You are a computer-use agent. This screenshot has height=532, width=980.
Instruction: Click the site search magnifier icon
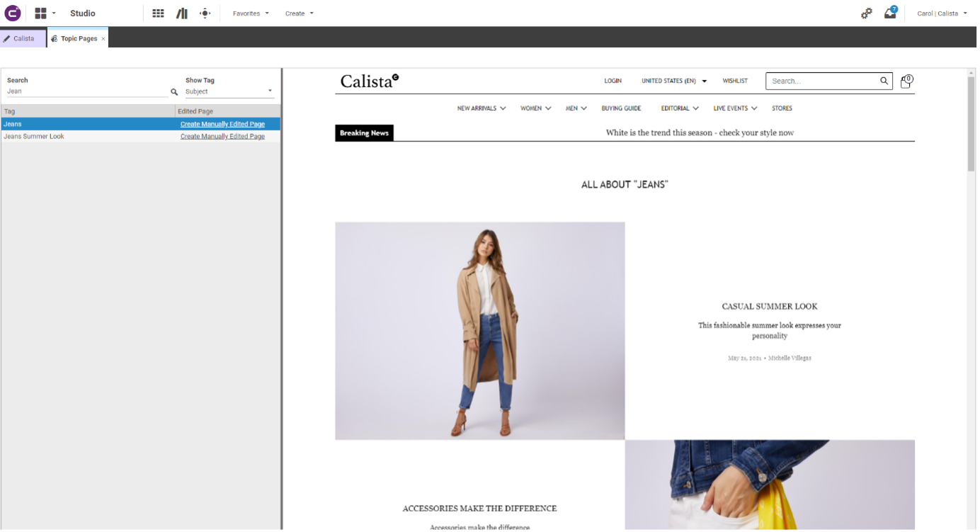[884, 81]
